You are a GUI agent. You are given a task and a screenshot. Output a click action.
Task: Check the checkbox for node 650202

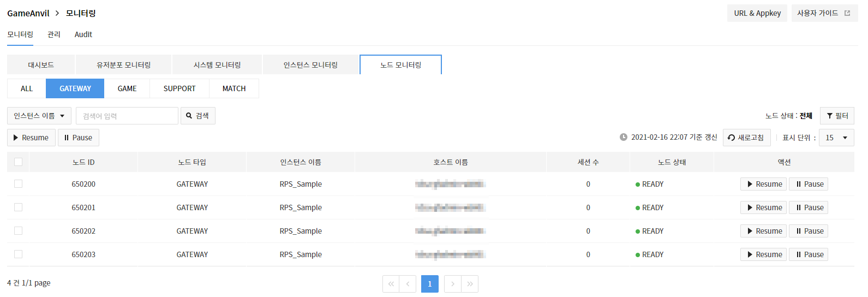pos(18,230)
